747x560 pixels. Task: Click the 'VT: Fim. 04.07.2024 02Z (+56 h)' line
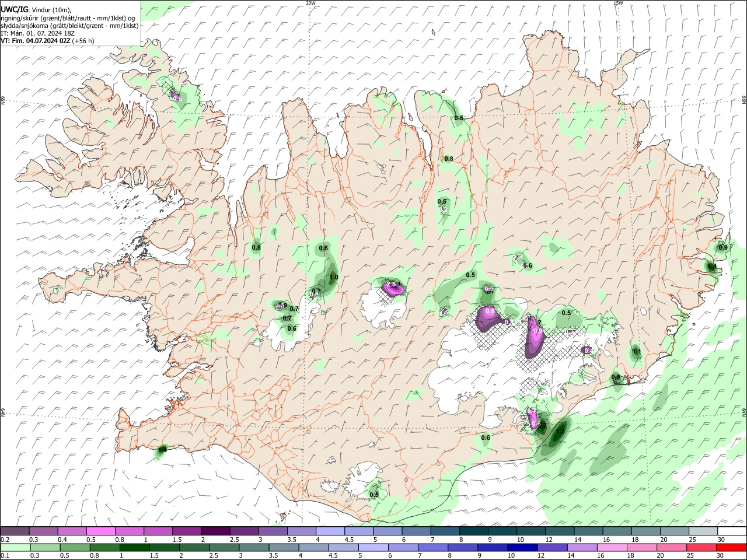(x=47, y=41)
